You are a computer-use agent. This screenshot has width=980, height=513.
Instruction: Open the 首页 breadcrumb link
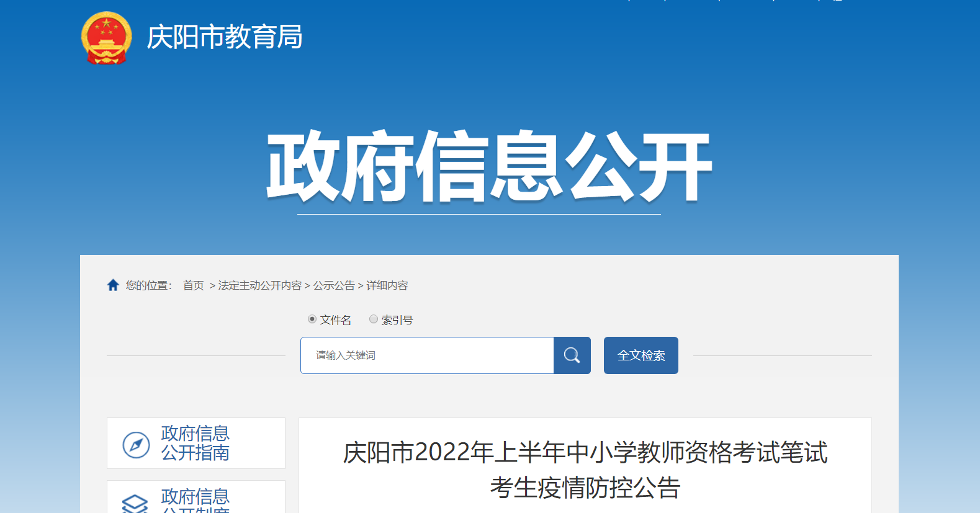[x=193, y=285]
